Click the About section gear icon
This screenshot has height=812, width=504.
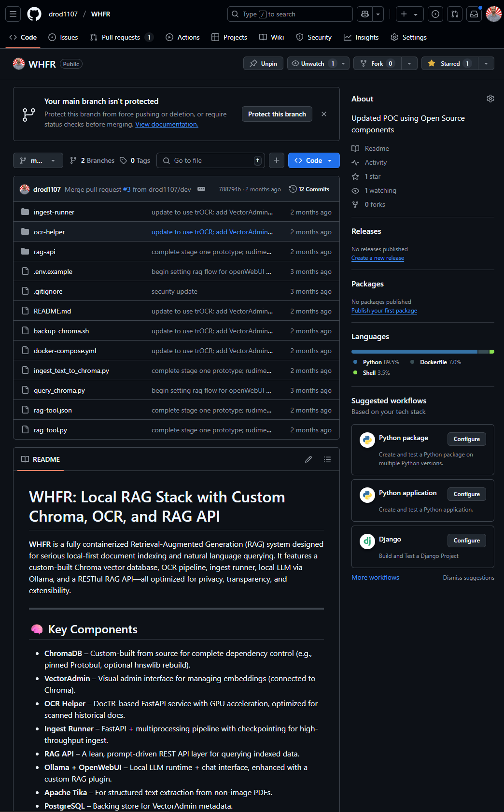point(490,99)
